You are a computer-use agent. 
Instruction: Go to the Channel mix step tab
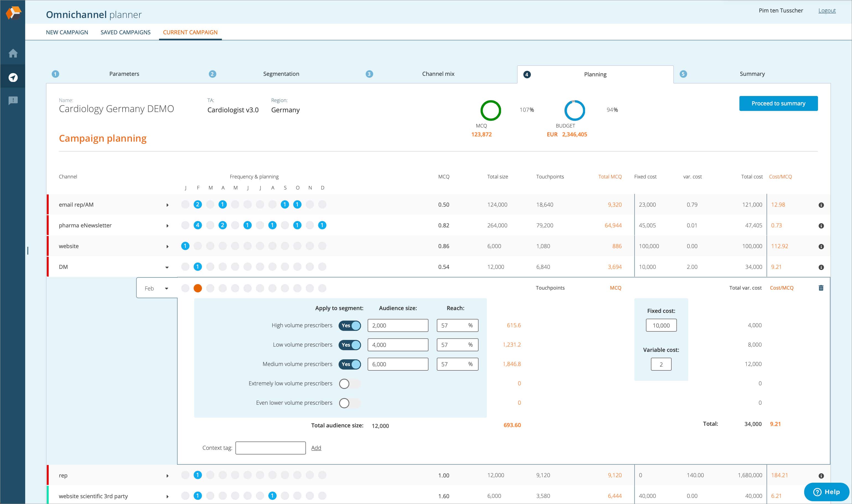(438, 74)
